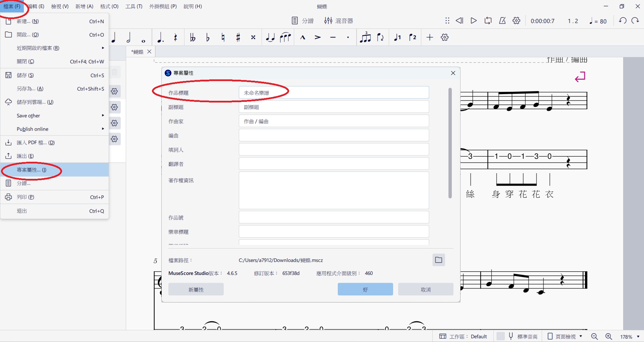644x342 pixels.
Task: Open file location folder icon in dialog
Action: pos(438,260)
